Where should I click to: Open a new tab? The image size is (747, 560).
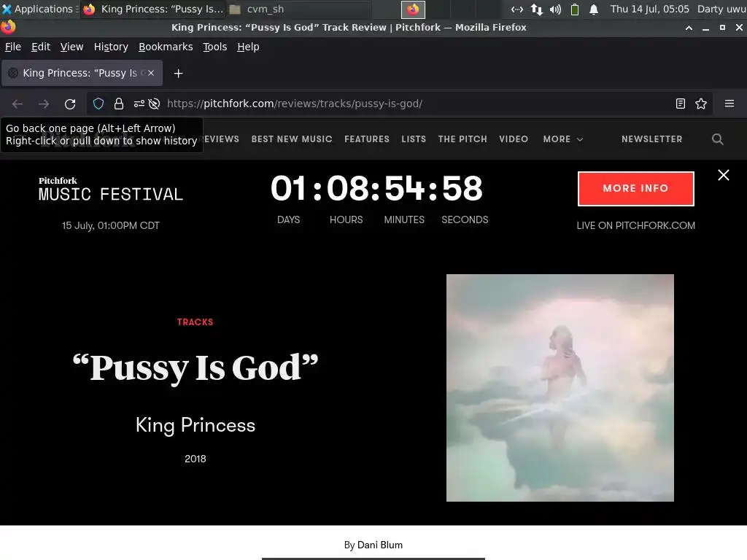pyautogui.click(x=178, y=74)
